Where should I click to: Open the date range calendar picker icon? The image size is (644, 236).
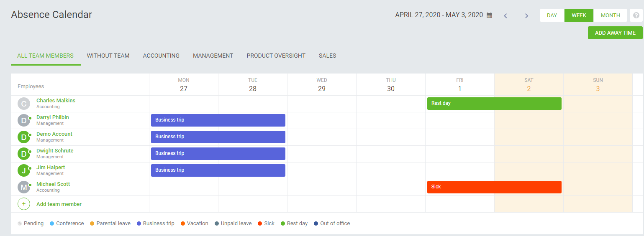489,15
